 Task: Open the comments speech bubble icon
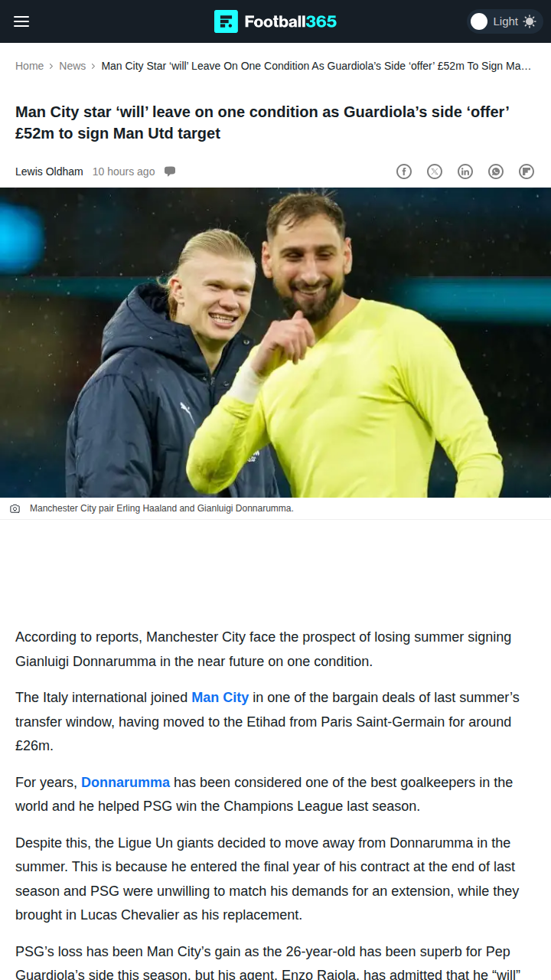170,171
